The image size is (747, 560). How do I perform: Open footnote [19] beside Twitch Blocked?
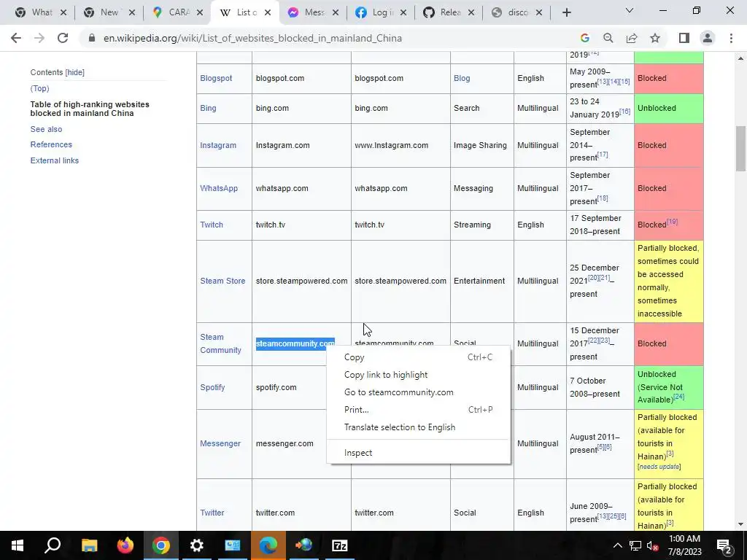pos(672,222)
